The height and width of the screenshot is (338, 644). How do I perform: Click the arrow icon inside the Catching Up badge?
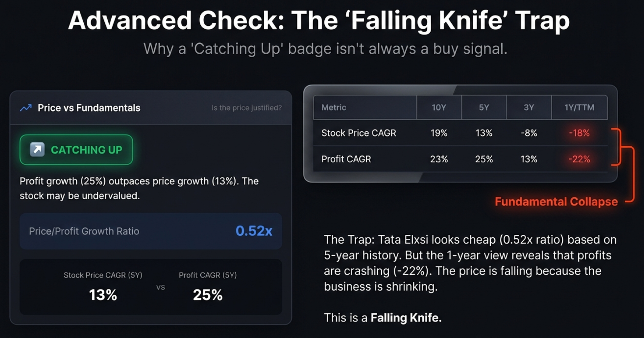point(37,150)
